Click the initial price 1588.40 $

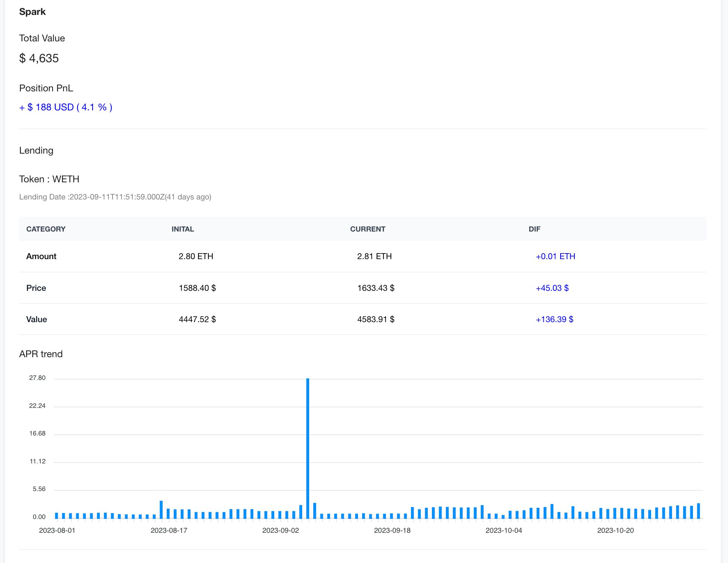click(197, 288)
